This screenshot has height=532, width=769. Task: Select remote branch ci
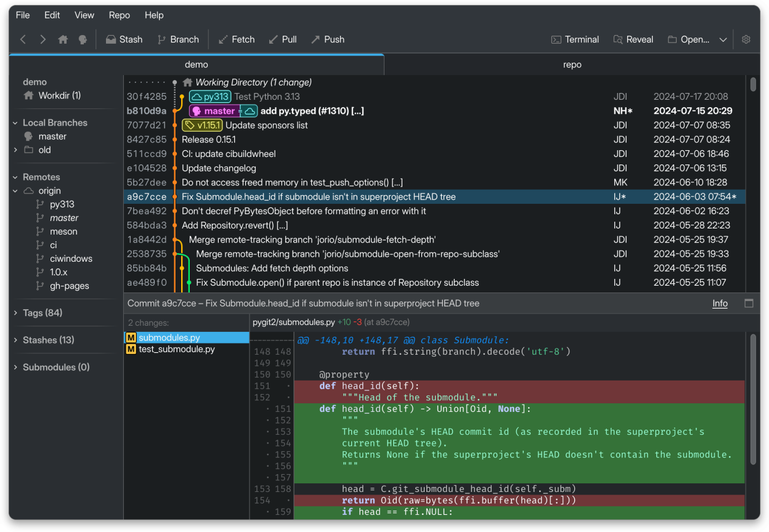(54, 245)
